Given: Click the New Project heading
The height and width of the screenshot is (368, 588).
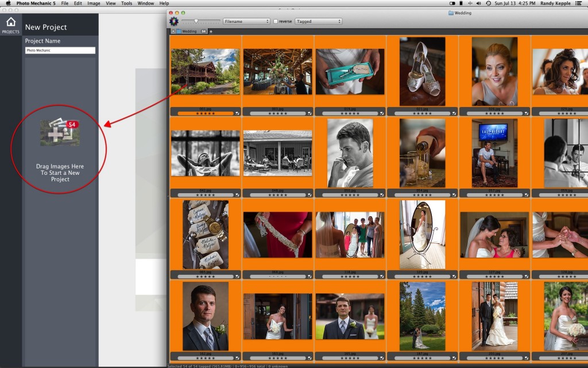Looking at the screenshot, I should click(46, 28).
